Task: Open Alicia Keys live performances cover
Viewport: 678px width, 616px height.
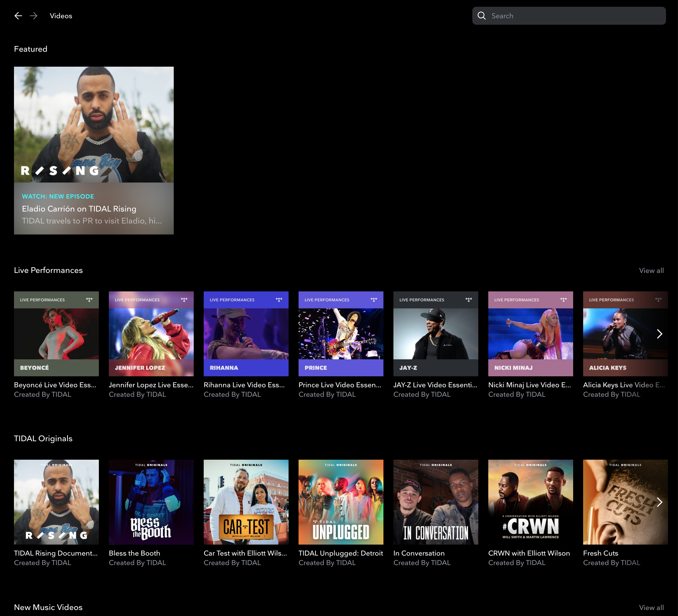Action: [x=626, y=334]
